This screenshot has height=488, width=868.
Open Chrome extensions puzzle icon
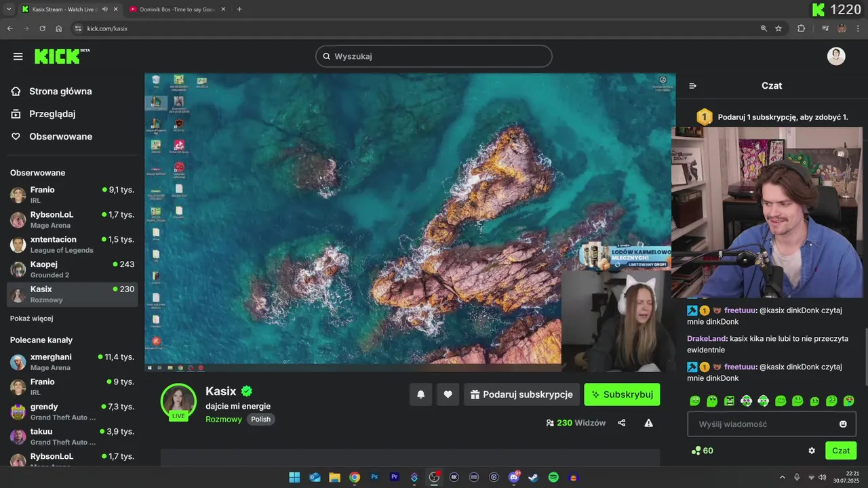[x=802, y=28]
